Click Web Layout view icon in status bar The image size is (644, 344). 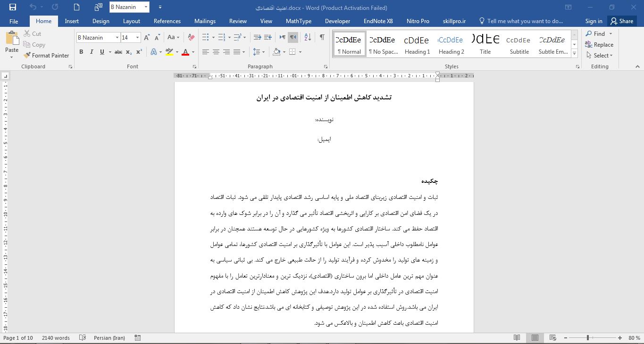(552, 338)
